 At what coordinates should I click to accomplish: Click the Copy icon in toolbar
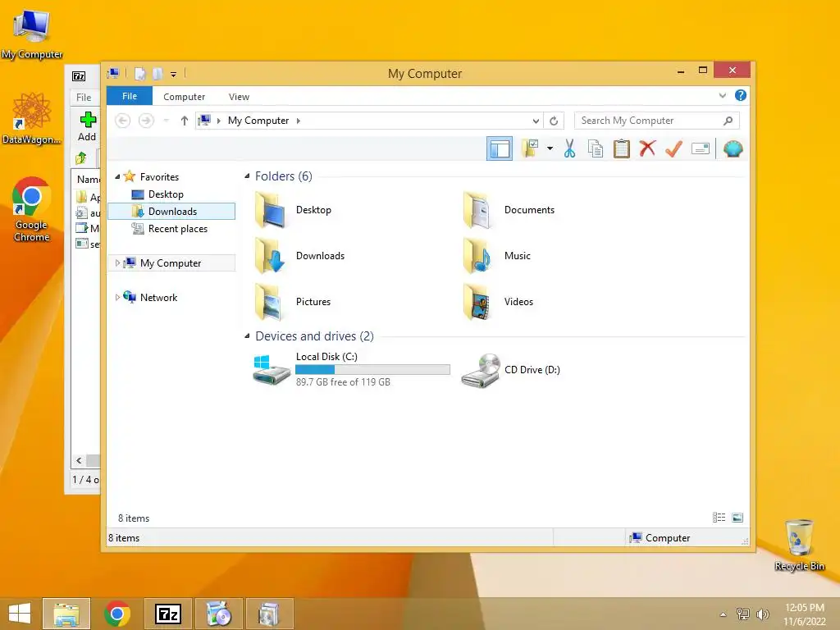pyautogui.click(x=596, y=148)
